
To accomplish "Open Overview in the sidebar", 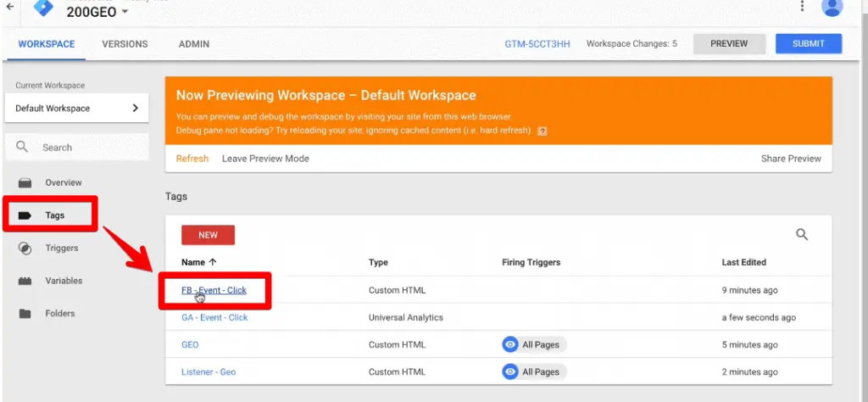I will click(63, 182).
